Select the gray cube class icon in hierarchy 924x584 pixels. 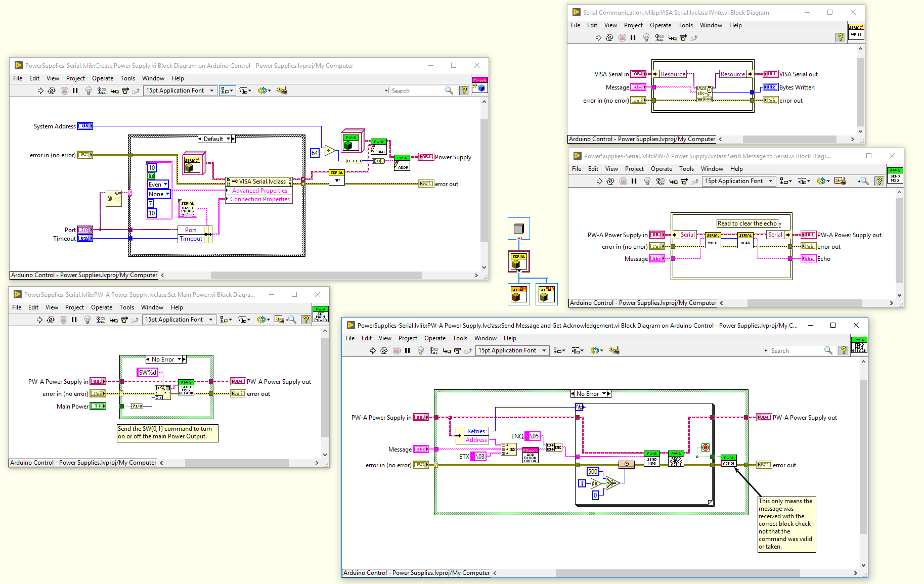(x=518, y=229)
